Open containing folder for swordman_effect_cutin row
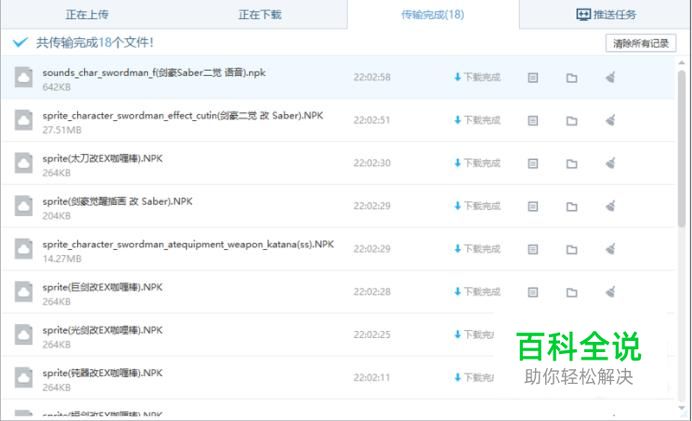The width and height of the screenshot is (692, 421). click(572, 121)
